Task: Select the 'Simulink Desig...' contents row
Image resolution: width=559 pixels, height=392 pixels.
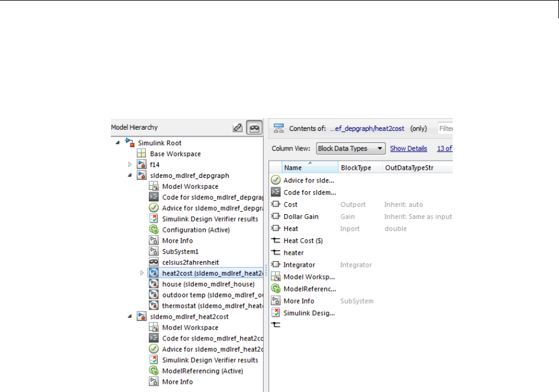Action: (x=309, y=313)
